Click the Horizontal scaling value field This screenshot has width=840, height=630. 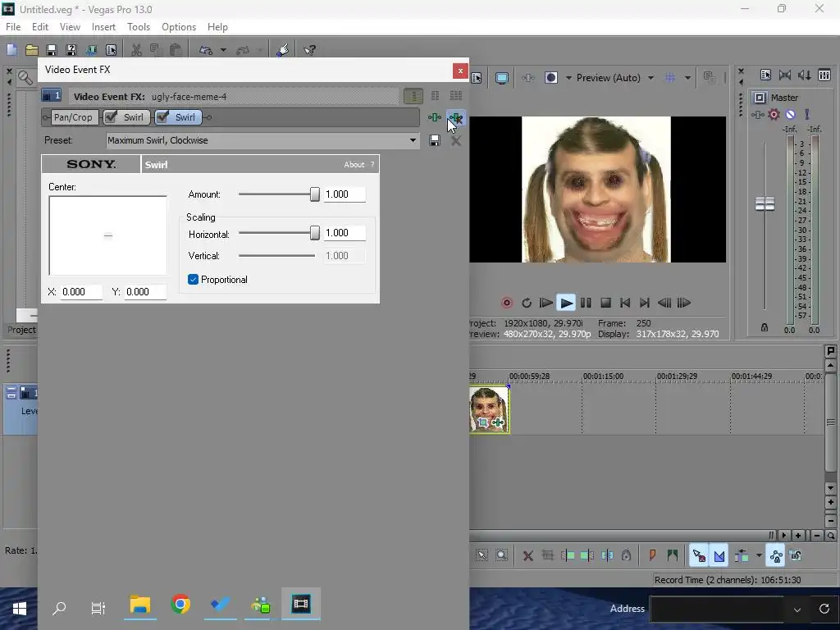point(345,232)
